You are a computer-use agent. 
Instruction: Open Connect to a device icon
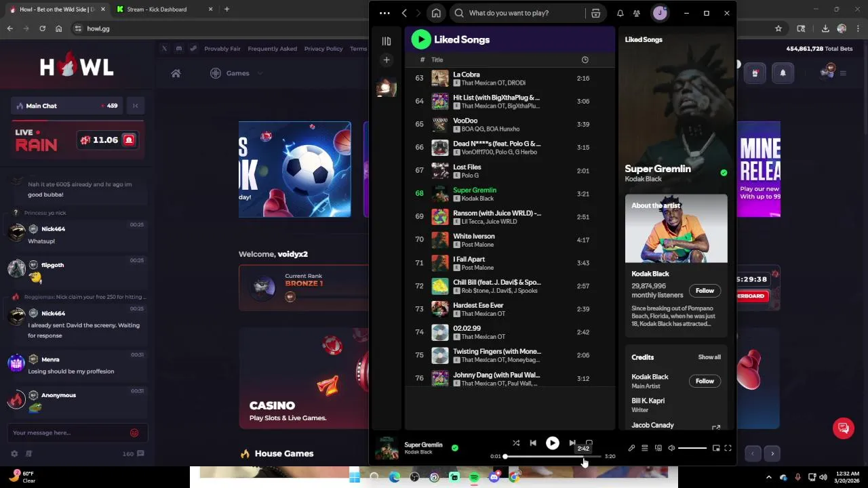(658, 448)
